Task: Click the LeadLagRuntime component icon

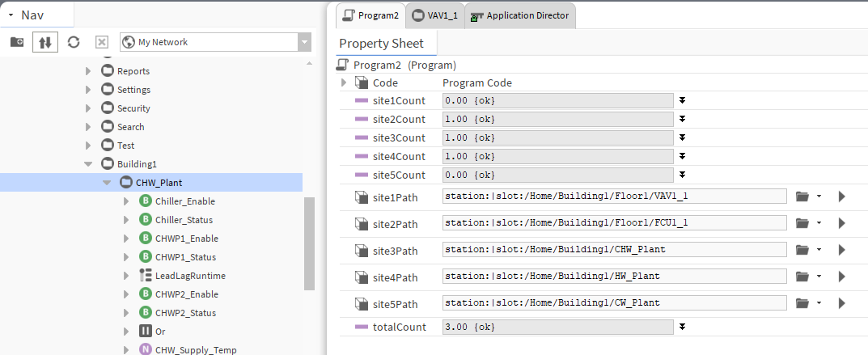Action: tap(146, 276)
